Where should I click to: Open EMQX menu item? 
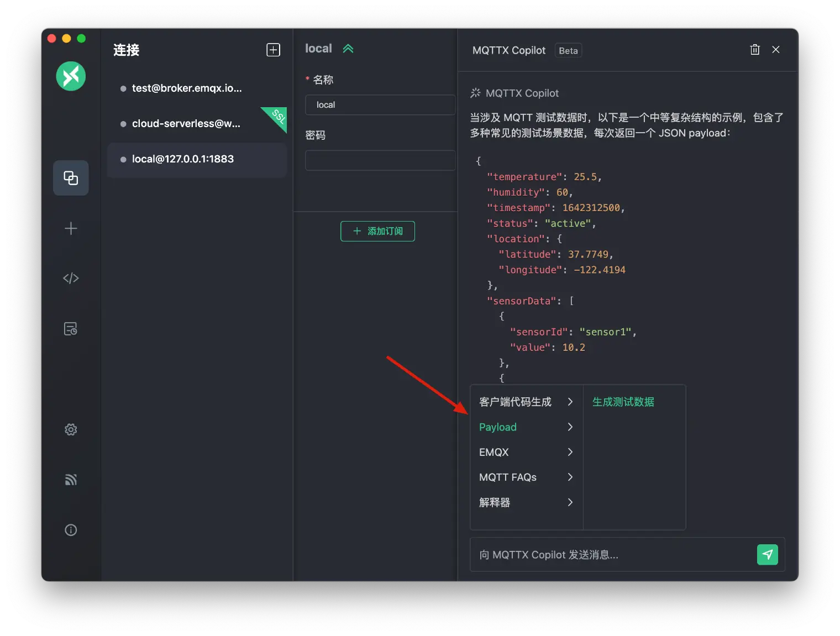coord(526,452)
